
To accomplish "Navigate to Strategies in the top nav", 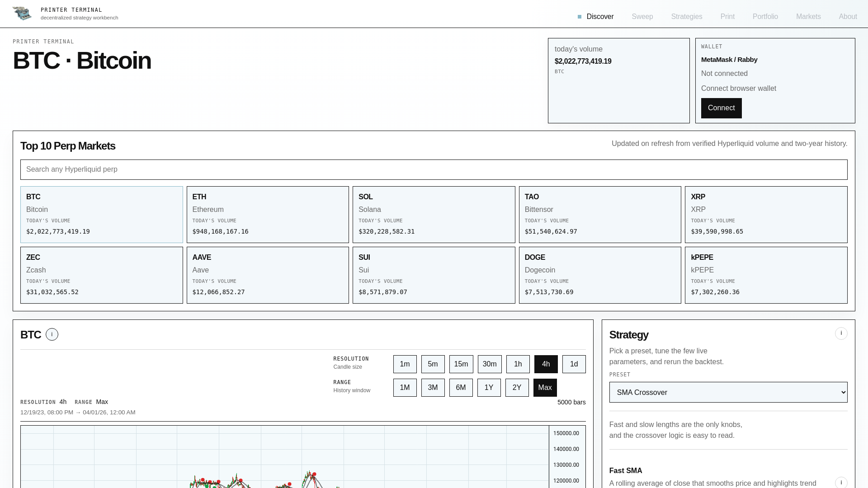I will [686, 17].
